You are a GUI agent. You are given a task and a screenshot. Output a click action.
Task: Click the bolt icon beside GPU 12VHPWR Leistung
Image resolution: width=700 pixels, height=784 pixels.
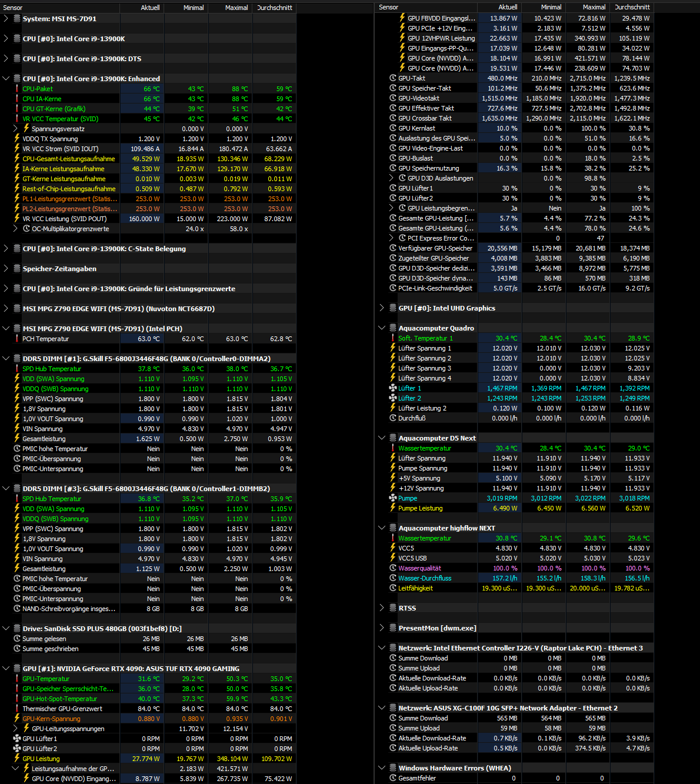(402, 38)
